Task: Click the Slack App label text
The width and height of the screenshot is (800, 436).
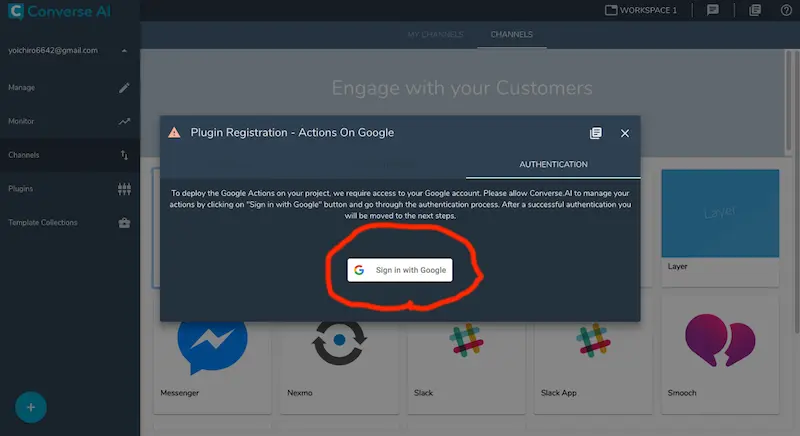Action: pyautogui.click(x=559, y=393)
